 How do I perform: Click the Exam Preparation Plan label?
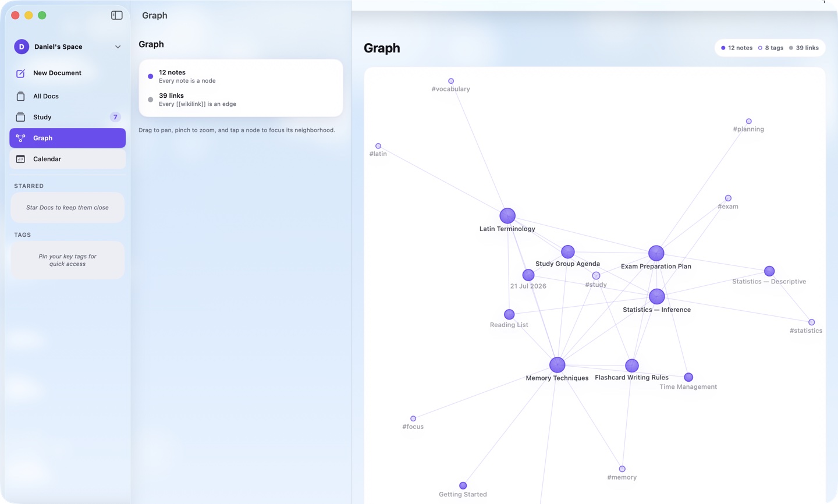(x=656, y=267)
